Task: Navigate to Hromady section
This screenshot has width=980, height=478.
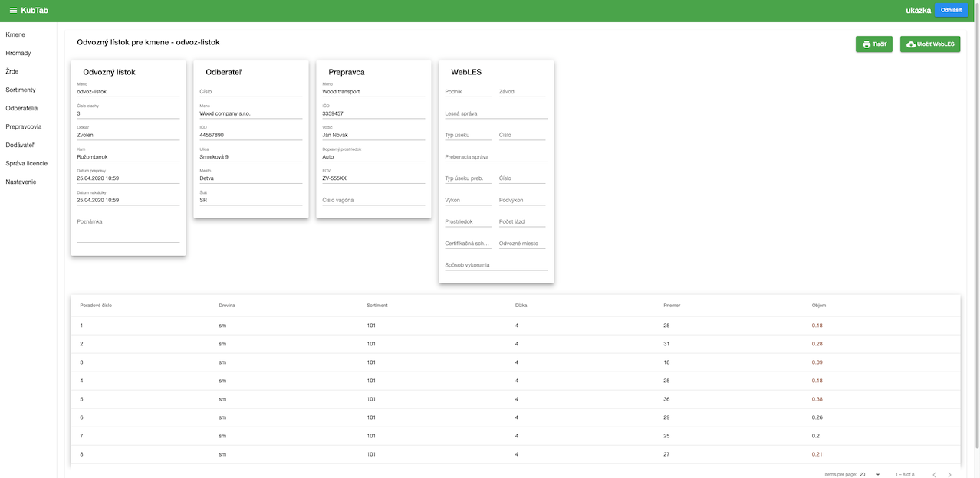Action: [x=18, y=53]
